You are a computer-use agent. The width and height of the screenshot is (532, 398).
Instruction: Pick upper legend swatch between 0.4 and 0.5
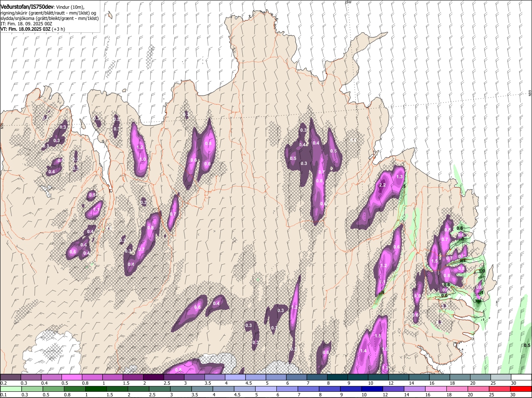pyautogui.click(x=51, y=377)
